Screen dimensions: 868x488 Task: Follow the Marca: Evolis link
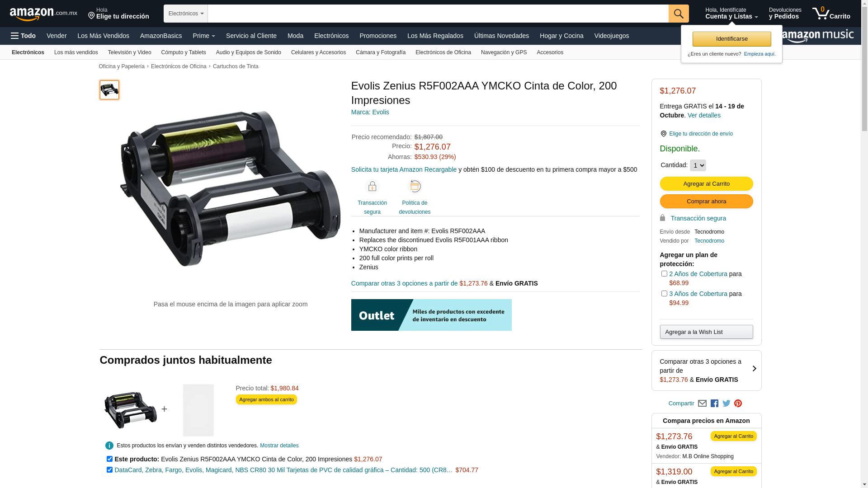pos(370,112)
